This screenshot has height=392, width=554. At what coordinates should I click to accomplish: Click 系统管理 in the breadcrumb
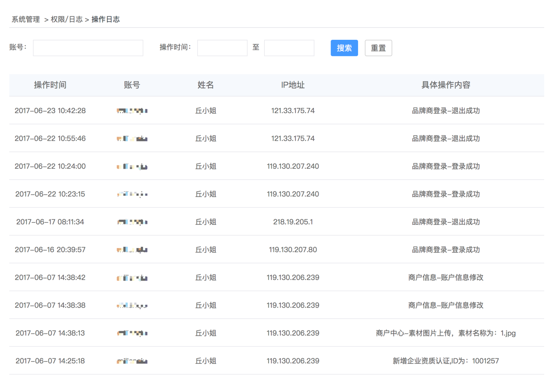[x=26, y=19]
